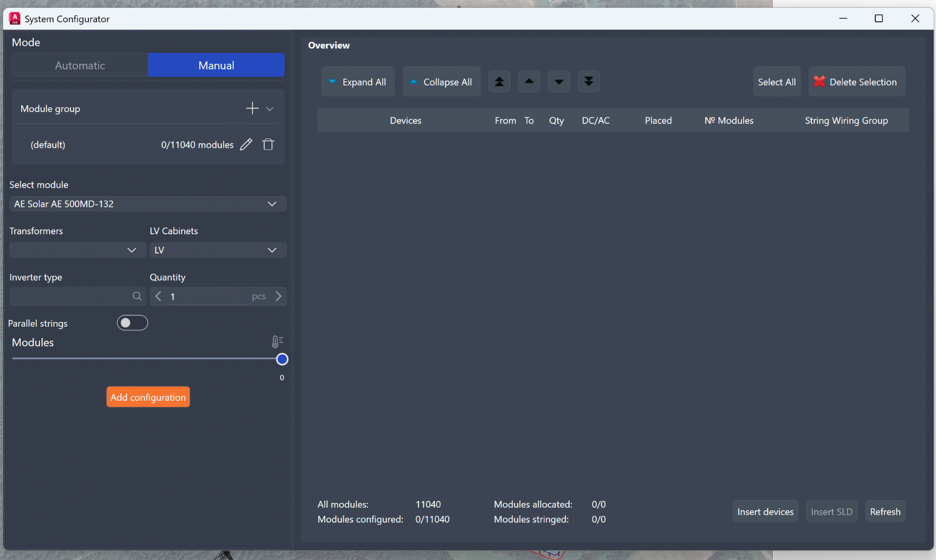Increase quantity with right arrow
Viewport: 936px width, 560px height.
click(x=279, y=296)
